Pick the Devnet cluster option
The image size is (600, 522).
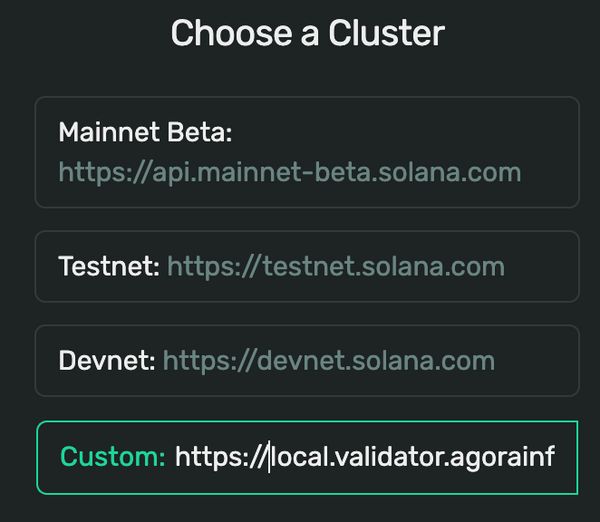307,361
